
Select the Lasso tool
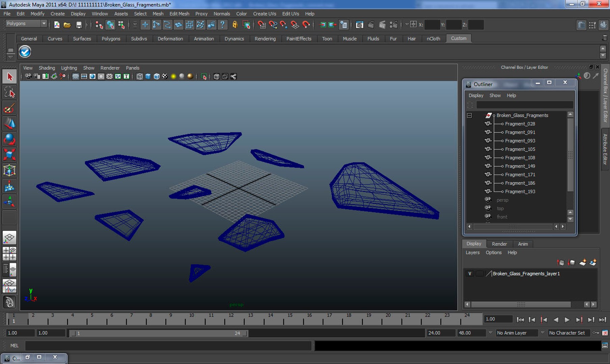[9, 92]
